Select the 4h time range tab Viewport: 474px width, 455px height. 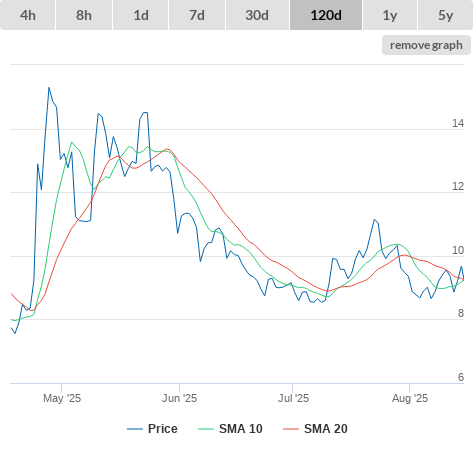tap(27, 15)
